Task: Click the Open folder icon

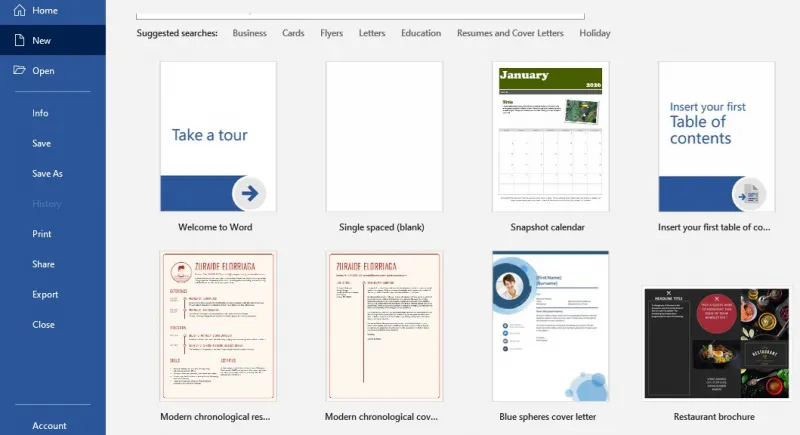Action: (19, 70)
